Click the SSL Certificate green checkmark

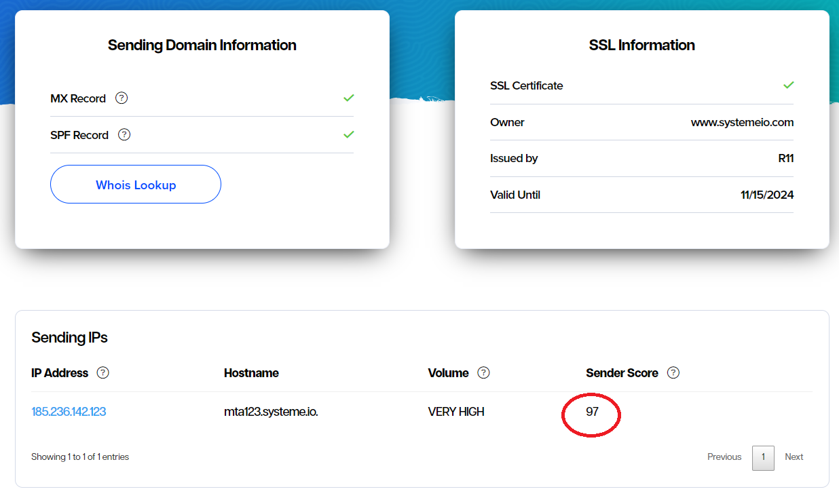788,85
